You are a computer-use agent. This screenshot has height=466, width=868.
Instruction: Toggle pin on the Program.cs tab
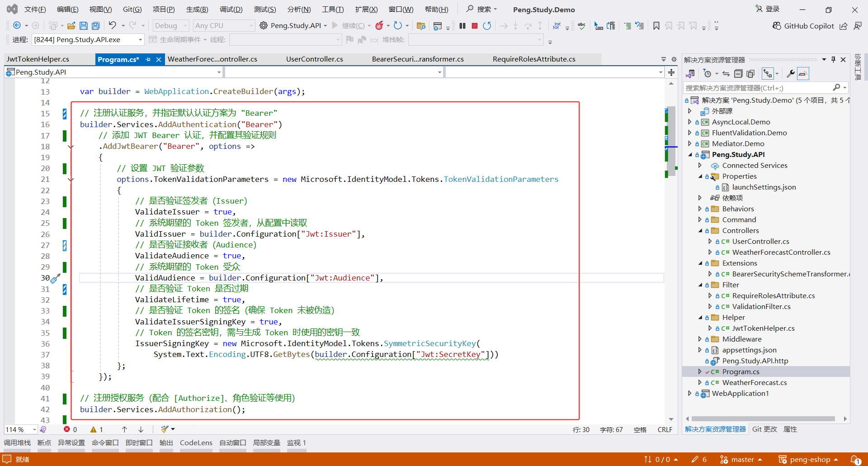coord(148,59)
